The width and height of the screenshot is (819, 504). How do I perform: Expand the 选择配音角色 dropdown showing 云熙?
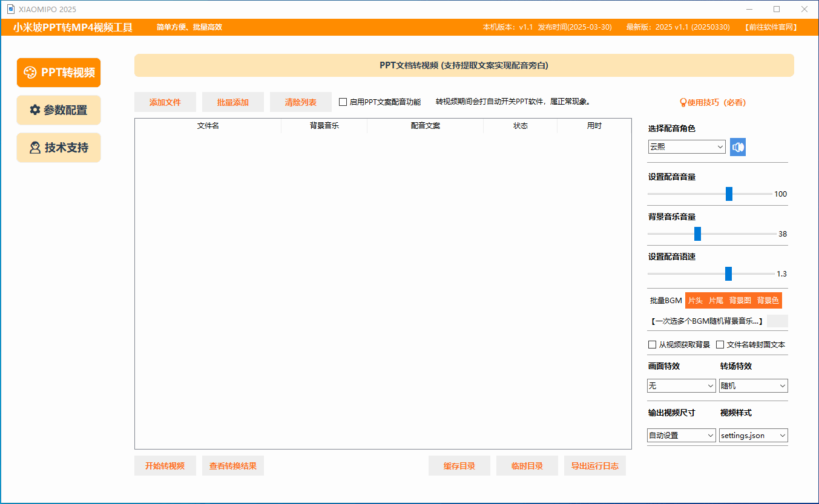pyautogui.click(x=687, y=147)
